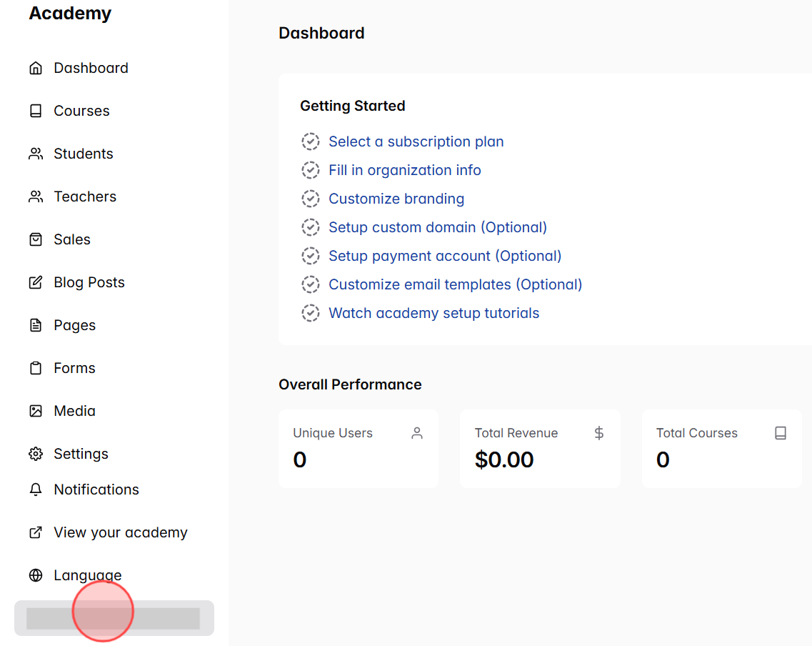Screen dimensions: 812x646
Task: Mark 'Customize branding' step done
Action: point(311,199)
